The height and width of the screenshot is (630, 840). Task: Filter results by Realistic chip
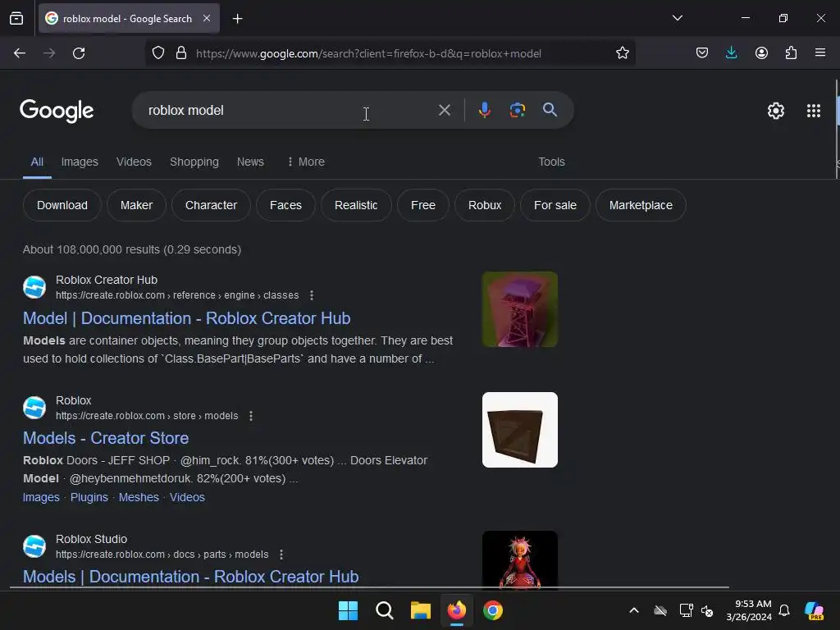pyautogui.click(x=356, y=205)
